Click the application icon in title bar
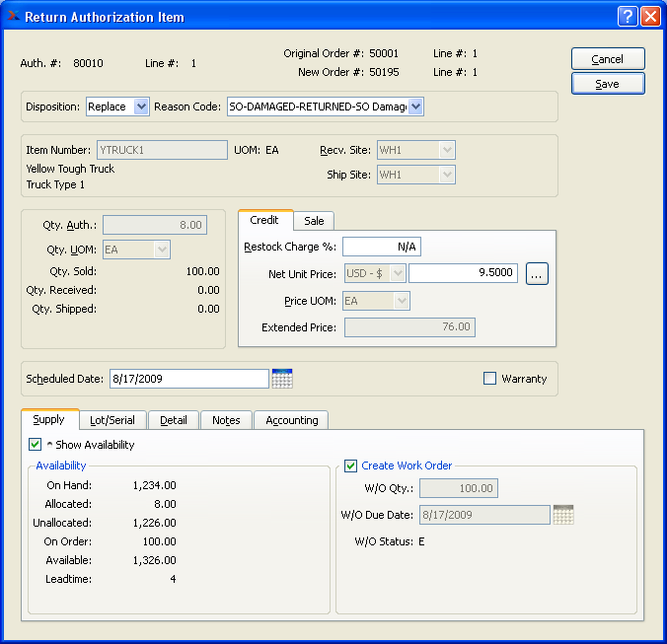Screen dimensions: 667x644 [12, 17]
